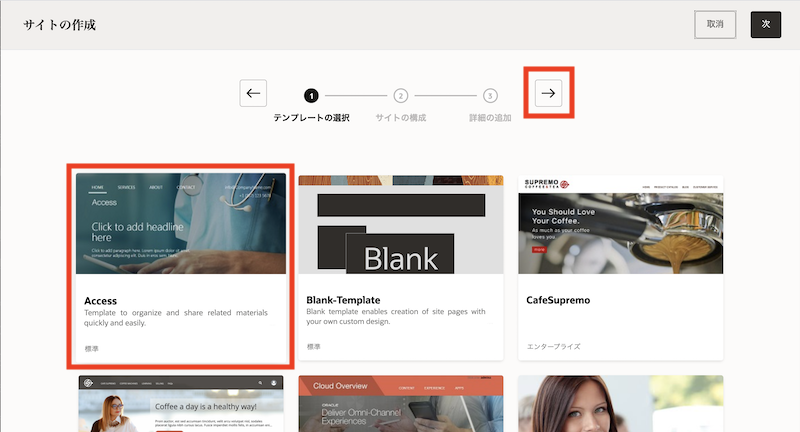The height and width of the screenshot is (432, 800).
Task: Click the Access template title
Action: [101, 299]
